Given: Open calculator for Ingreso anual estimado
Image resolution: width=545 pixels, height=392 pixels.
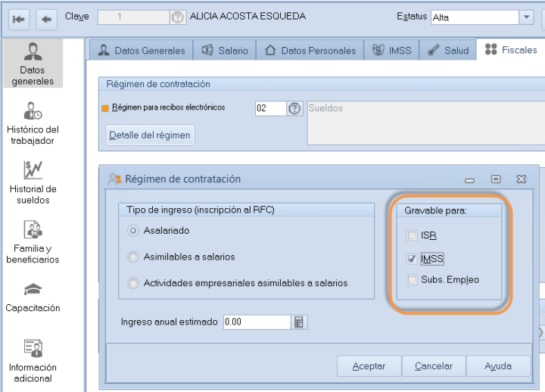Looking at the screenshot, I should tap(299, 322).
